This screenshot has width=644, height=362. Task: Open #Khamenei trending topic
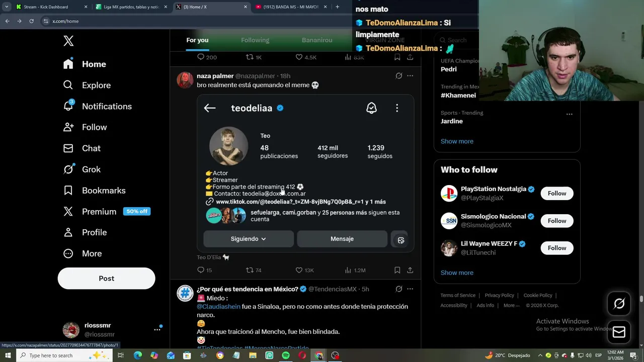point(458,95)
